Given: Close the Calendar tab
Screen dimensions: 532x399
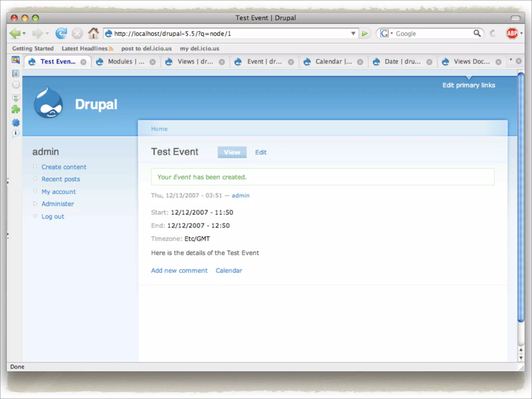Looking at the screenshot, I should point(360,62).
